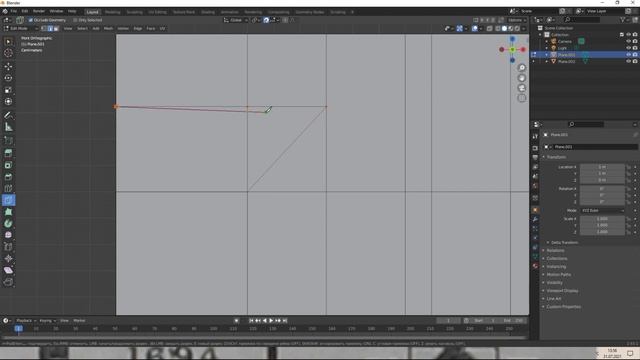Play the animation in the timeline

click(x=271, y=321)
